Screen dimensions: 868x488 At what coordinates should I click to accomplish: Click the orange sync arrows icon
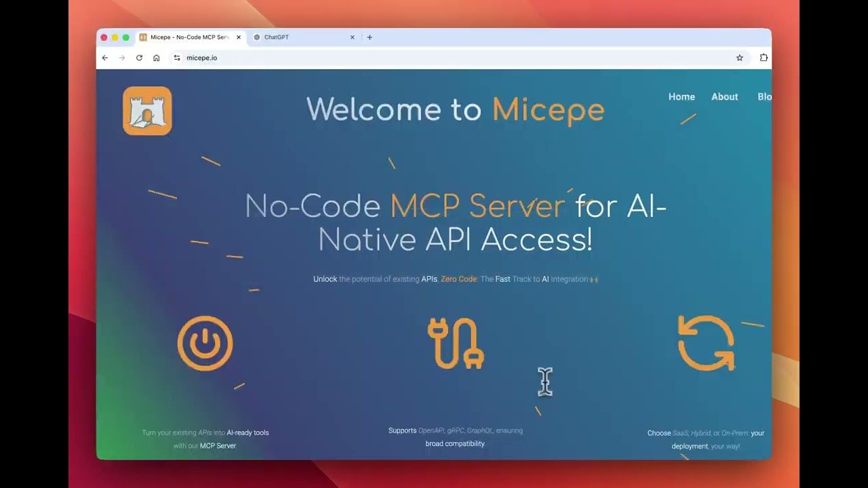[x=706, y=343]
